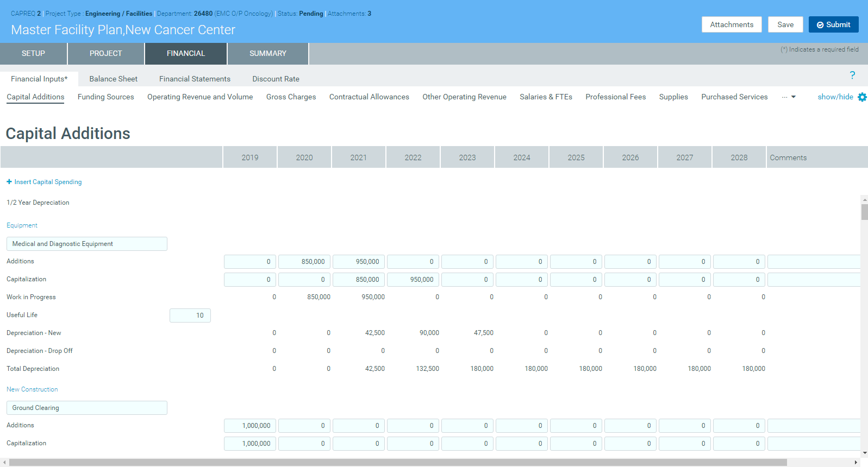Open the New Construction category link
The width and height of the screenshot is (868, 467).
[x=32, y=389]
